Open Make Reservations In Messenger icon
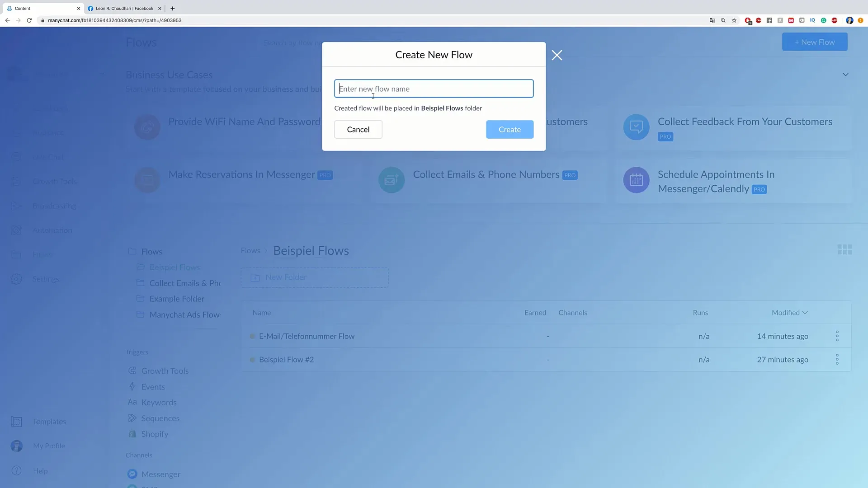The height and width of the screenshot is (488, 868). tap(147, 180)
